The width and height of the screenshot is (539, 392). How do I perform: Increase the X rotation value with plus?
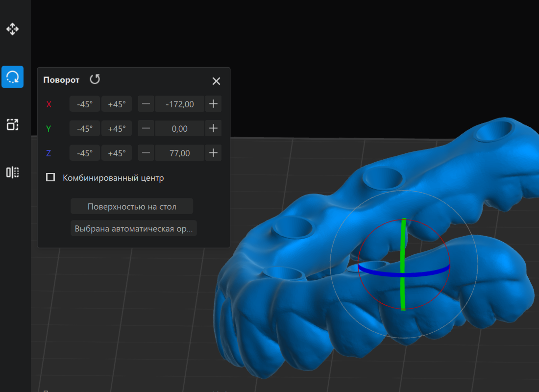click(213, 104)
